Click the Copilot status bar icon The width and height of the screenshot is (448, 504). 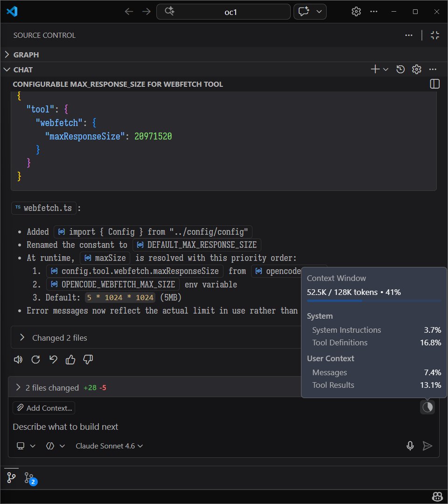point(437,496)
